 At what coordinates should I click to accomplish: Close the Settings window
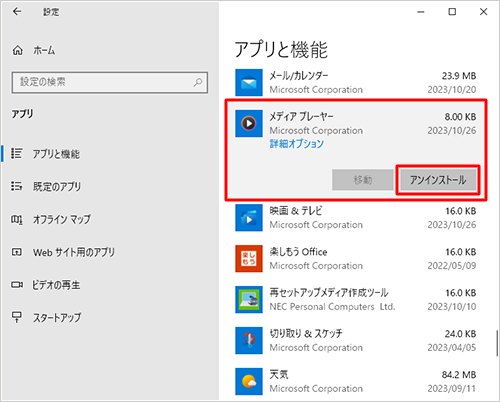coord(483,12)
